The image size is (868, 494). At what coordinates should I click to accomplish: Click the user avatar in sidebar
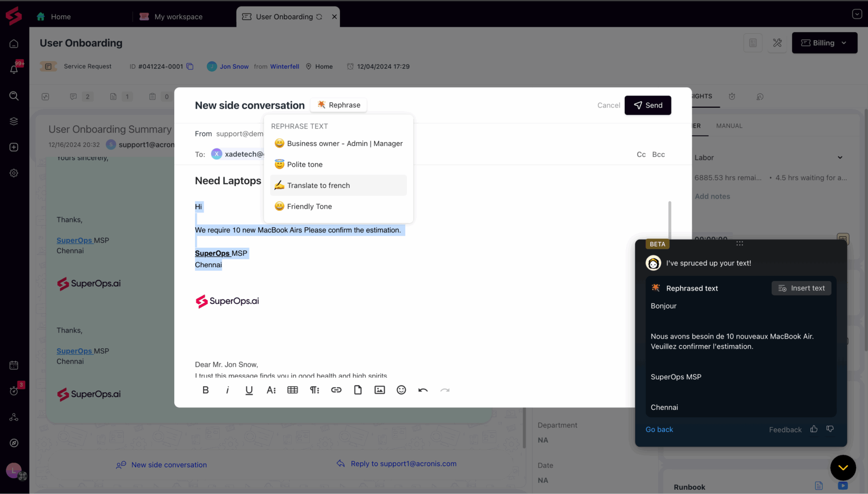14,470
